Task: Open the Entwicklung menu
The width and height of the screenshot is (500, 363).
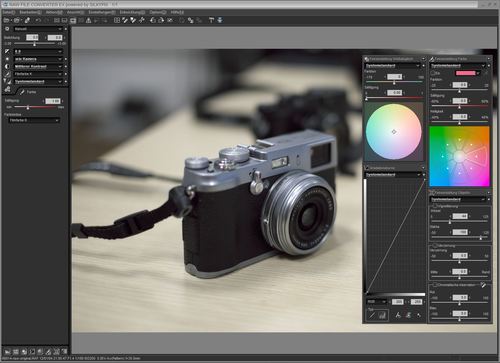Action: pyautogui.click(x=132, y=12)
